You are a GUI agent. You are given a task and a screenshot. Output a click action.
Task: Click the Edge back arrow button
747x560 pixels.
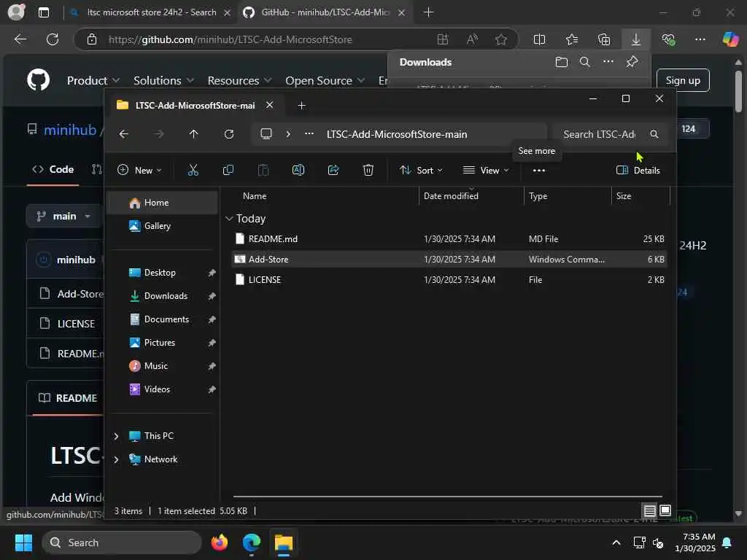[20, 39]
